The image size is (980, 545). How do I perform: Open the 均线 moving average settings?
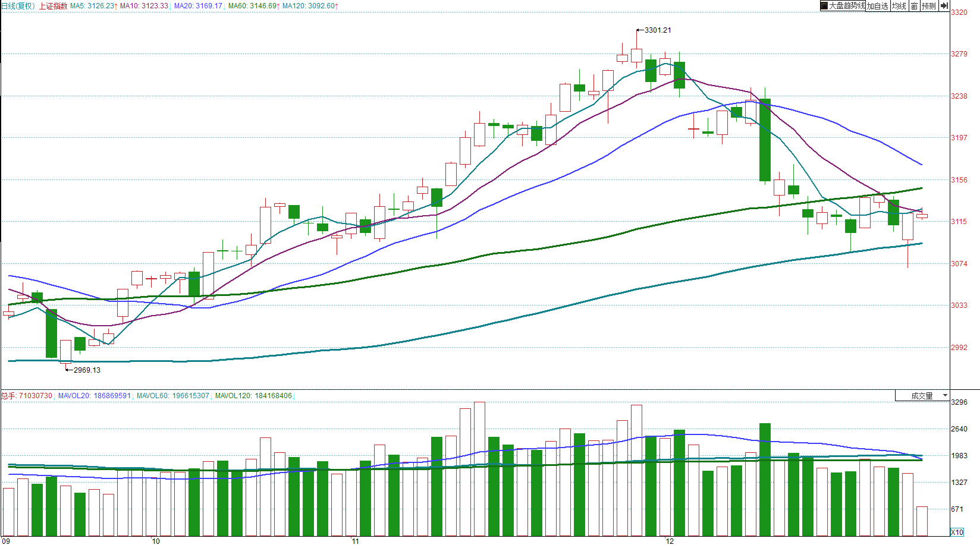[899, 6]
